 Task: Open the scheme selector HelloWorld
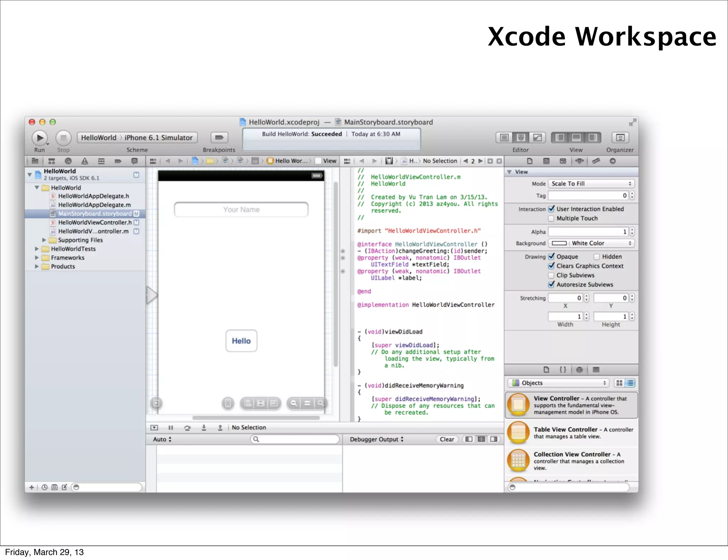pos(98,138)
